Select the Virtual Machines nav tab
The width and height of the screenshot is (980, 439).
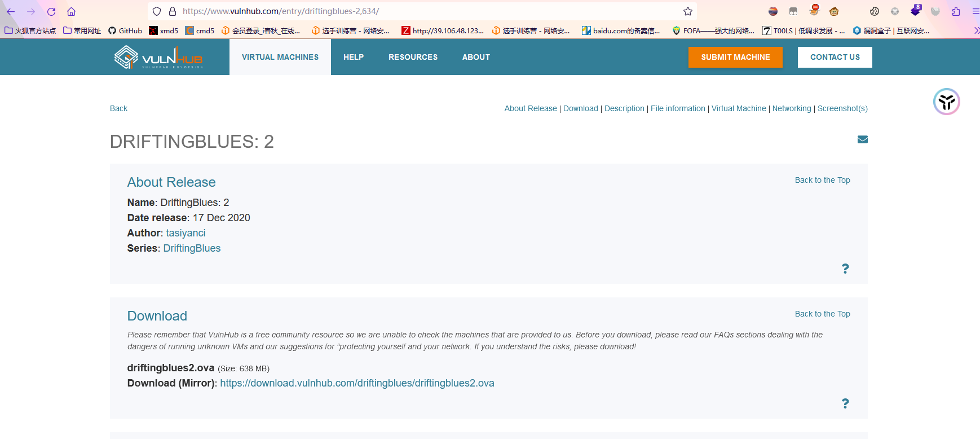click(280, 57)
